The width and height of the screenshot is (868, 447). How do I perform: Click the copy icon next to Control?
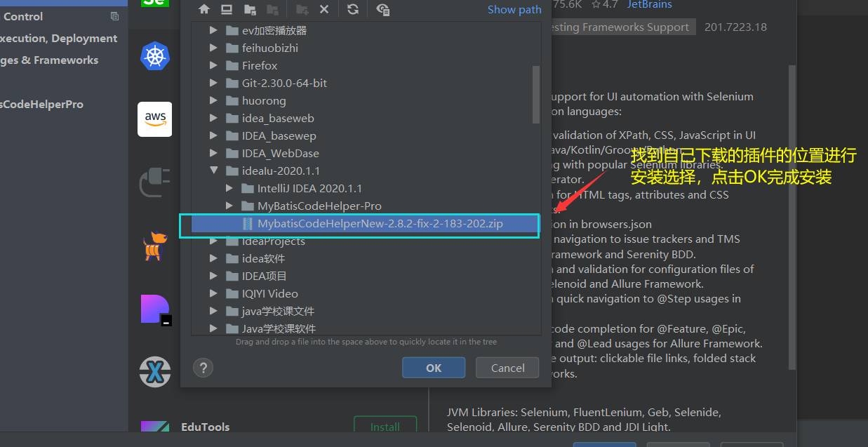114,16
